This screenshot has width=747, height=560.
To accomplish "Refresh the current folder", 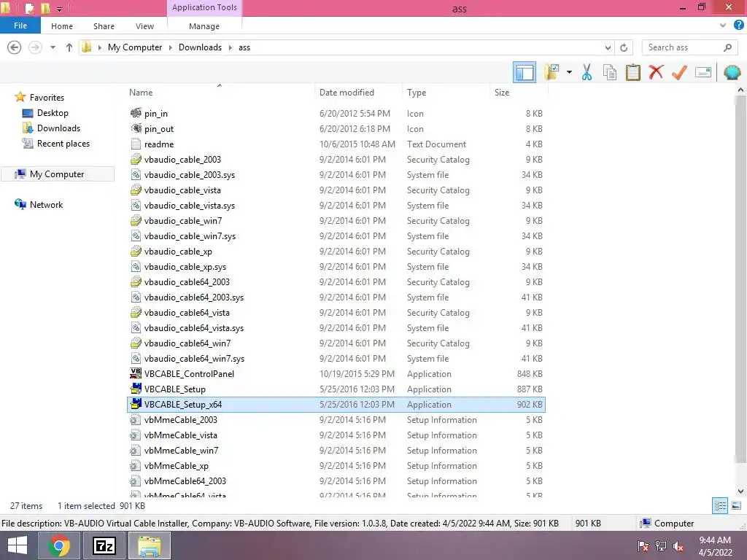I will point(624,47).
